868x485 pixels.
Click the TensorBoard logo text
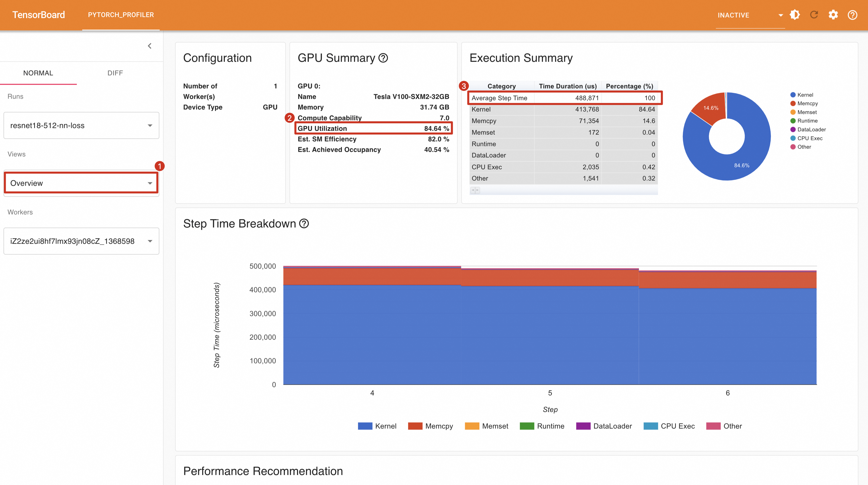tap(38, 15)
